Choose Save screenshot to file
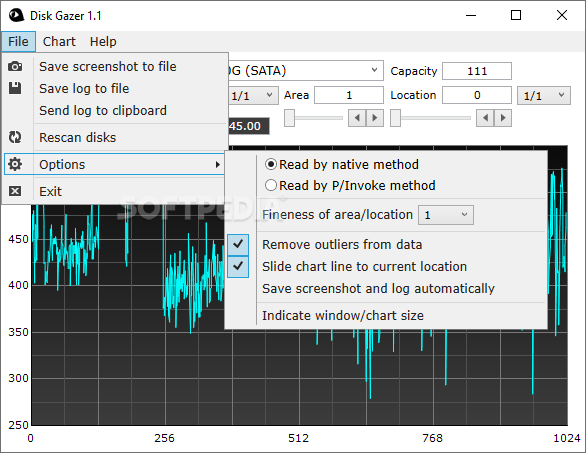Image resolution: width=586 pixels, height=453 pixels. click(x=115, y=67)
